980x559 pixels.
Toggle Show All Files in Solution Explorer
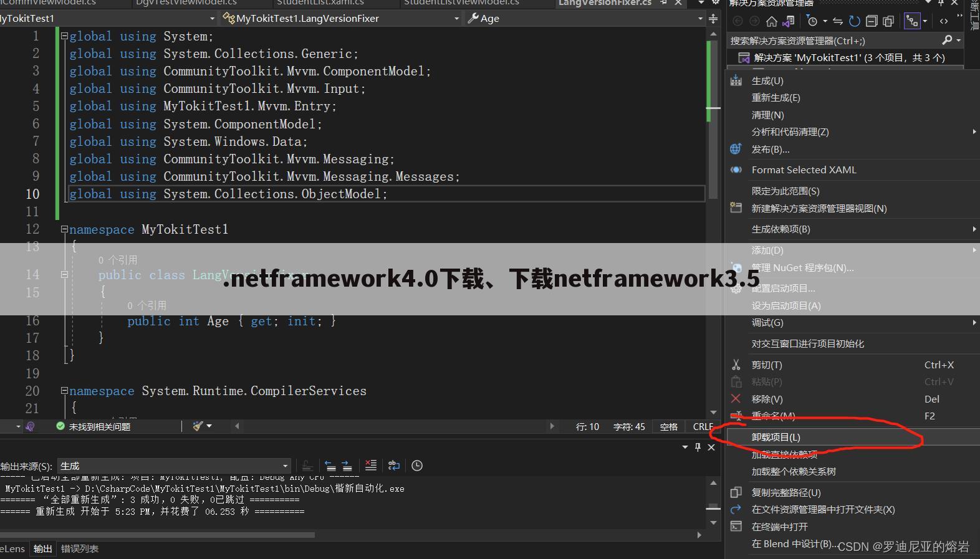coord(888,21)
